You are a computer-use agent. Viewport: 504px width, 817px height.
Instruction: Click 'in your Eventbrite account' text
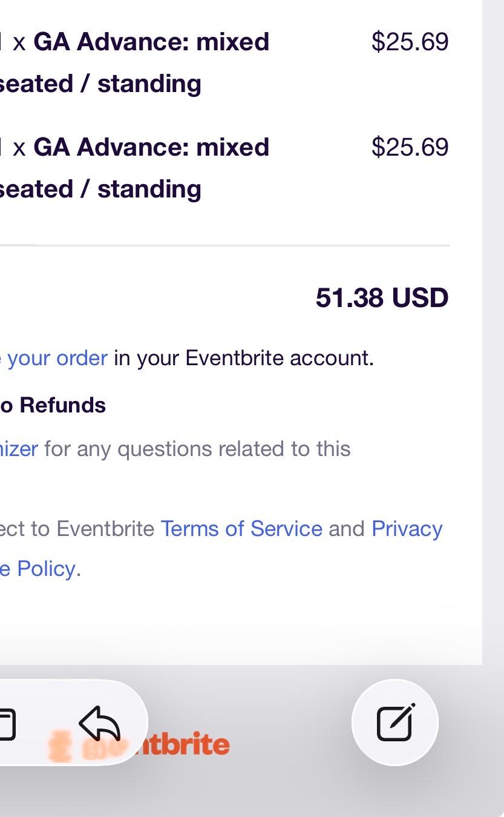pyautogui.click(x=243, y=358)
